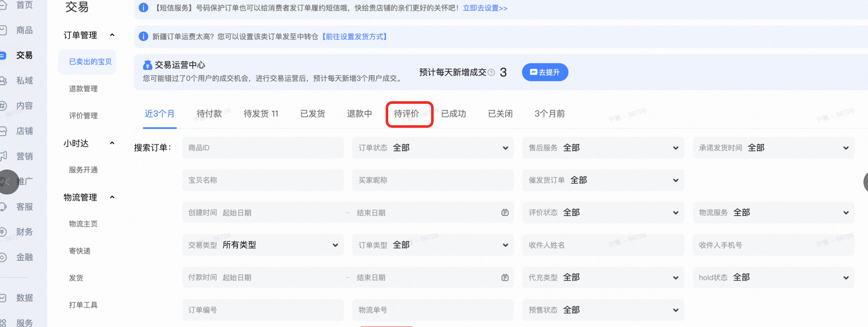The height and width of the screenshot is (327, 868).
Task: Open the 预售状态 dropdown
Action: [x=603, y=310]
